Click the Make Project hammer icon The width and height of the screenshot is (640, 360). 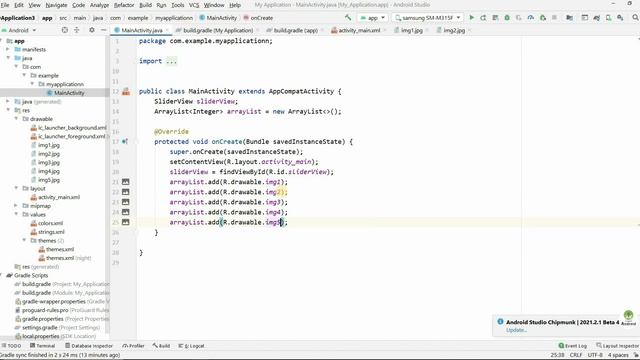348,18
